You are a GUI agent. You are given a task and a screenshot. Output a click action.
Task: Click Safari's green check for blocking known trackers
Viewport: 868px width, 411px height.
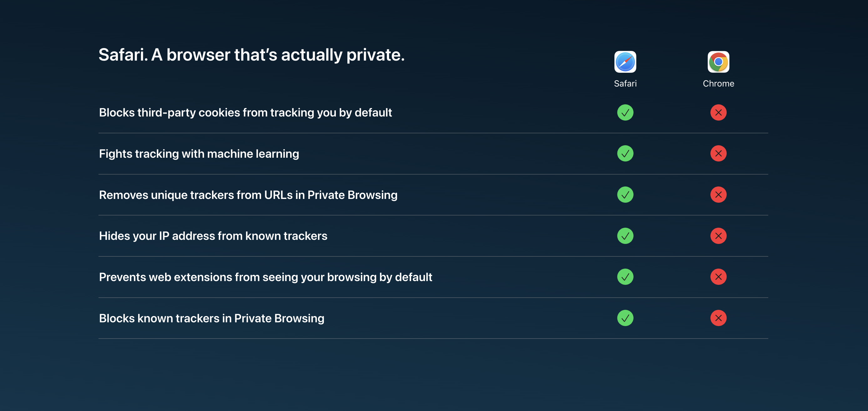[625, 318]
